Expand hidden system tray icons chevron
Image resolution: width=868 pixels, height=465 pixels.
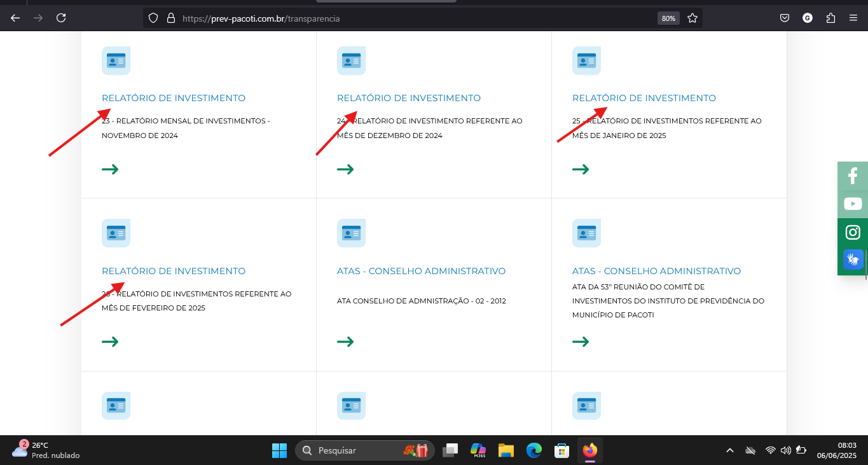click(730, 450)
